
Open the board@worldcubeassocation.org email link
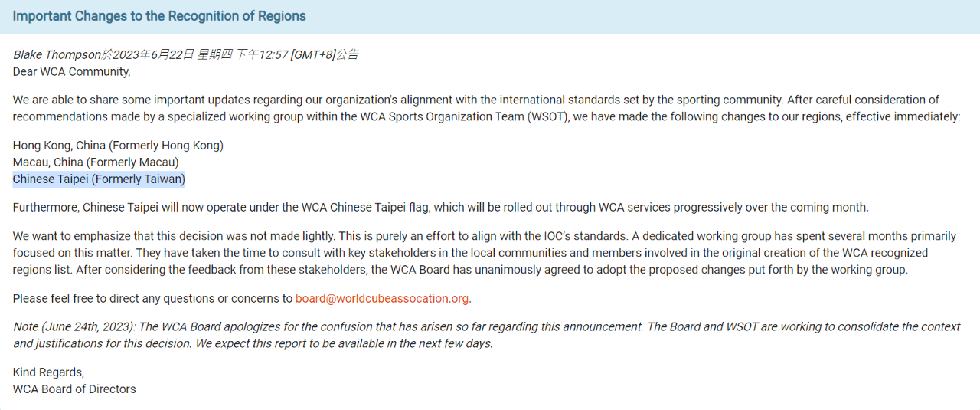click(382, 298)
